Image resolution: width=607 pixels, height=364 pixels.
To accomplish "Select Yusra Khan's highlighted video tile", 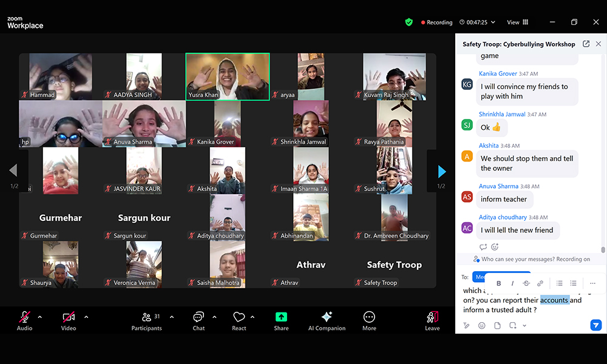I will [228, 76].
